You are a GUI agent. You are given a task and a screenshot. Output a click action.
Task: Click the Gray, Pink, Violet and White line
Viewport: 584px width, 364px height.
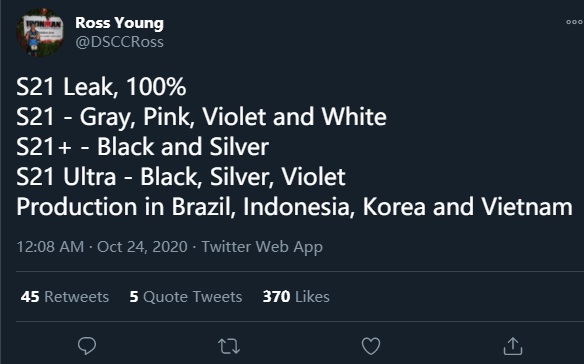201,118
